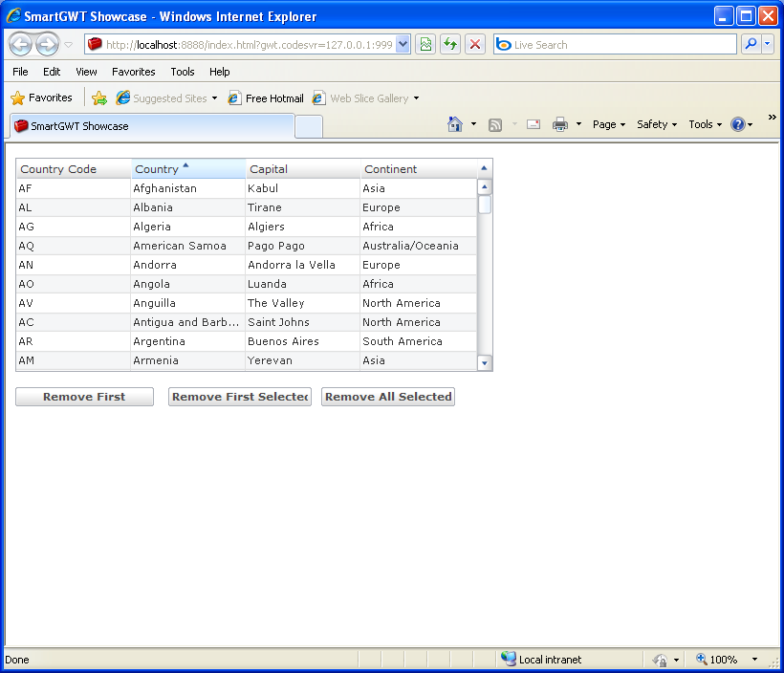Screen dimensions: 784x673
Task: Click the Home icon in command bar
Action: click(x=454, y=124)
